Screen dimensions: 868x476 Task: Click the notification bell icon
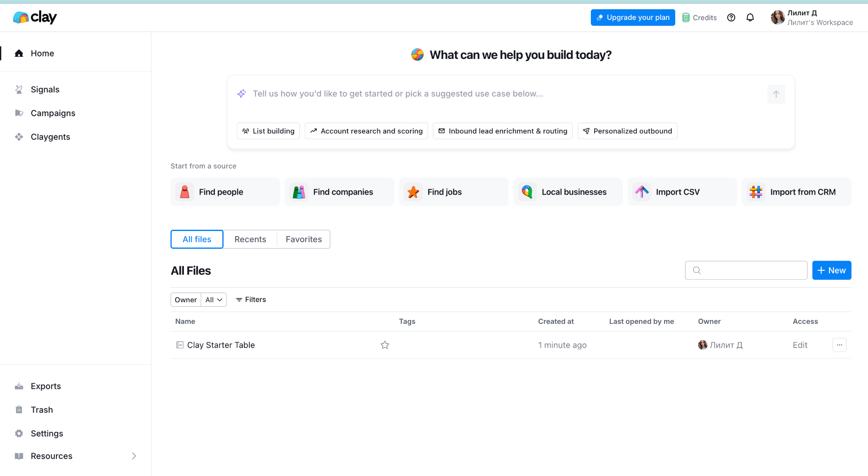click(x=750, y=17)
